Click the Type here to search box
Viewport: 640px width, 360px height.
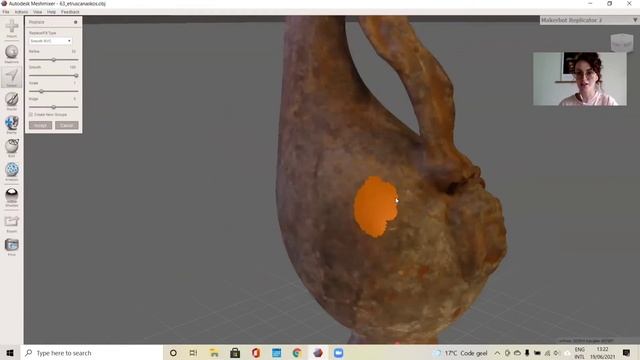click(92, 353)
